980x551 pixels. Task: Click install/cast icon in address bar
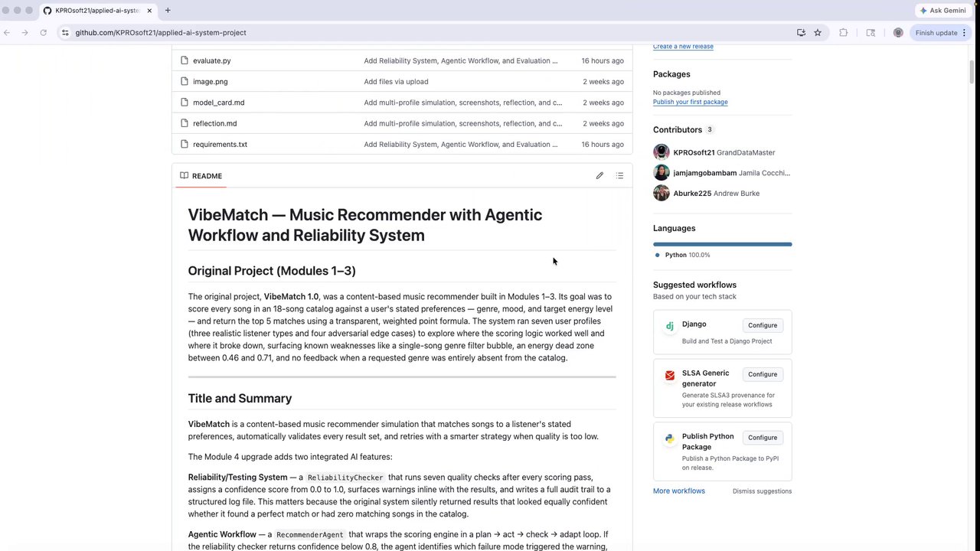tap(801, 33)
